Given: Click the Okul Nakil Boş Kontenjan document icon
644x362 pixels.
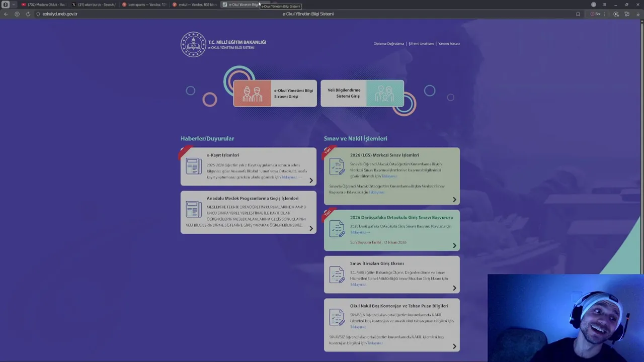Looking at the screenshot, I should coord(337,317).
